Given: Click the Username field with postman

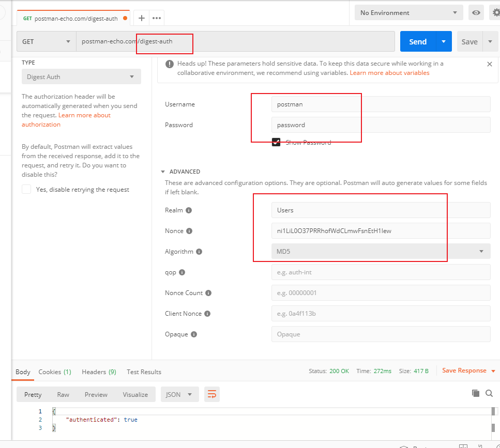Looking at the screenshot, I should 381,104.
